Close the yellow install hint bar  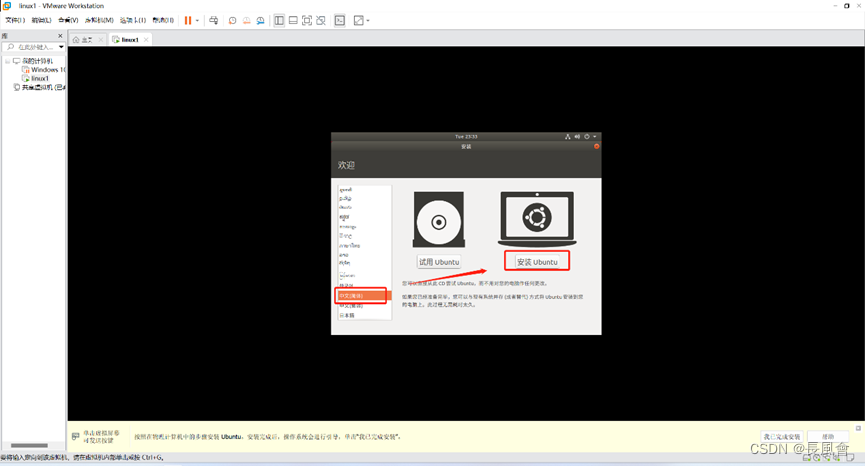point(858,428)
